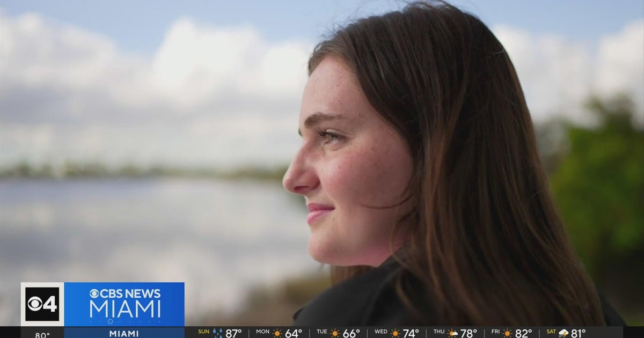Click the 80° current temperature

[x=42, y=335]
